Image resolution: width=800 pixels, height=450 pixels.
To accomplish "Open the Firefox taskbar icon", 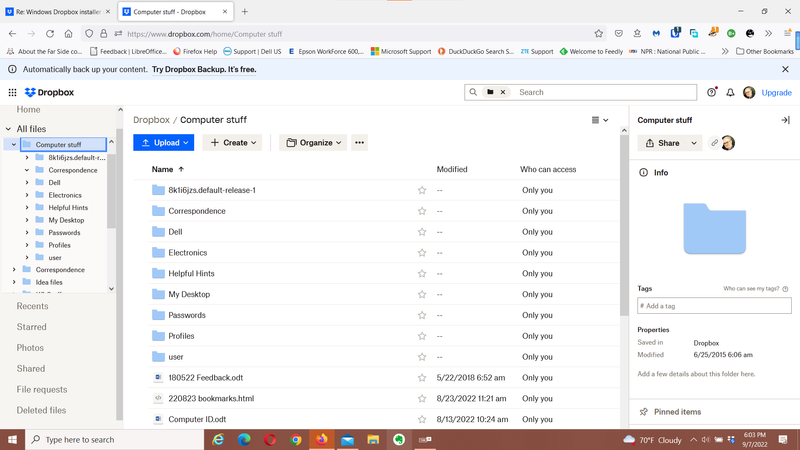I will point(321,439).
